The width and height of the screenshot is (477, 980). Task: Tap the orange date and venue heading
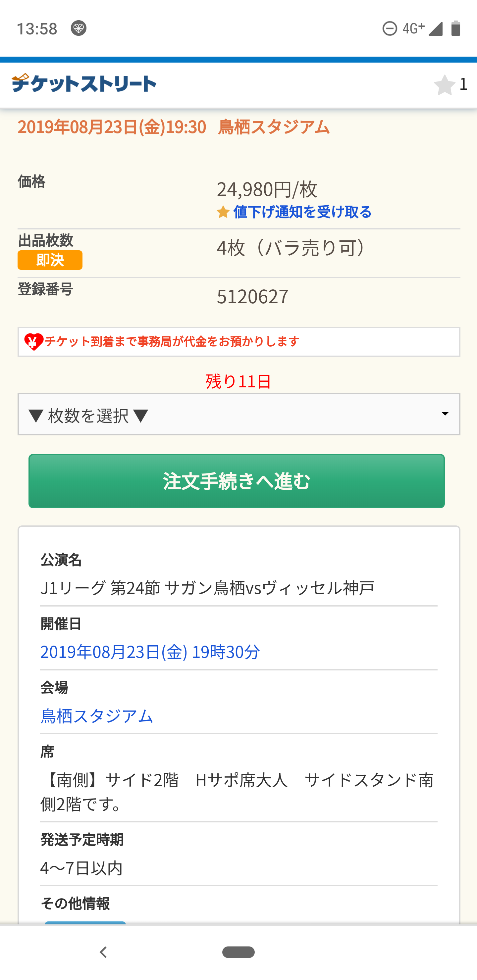pyautogui.click(x=173, y=127)
